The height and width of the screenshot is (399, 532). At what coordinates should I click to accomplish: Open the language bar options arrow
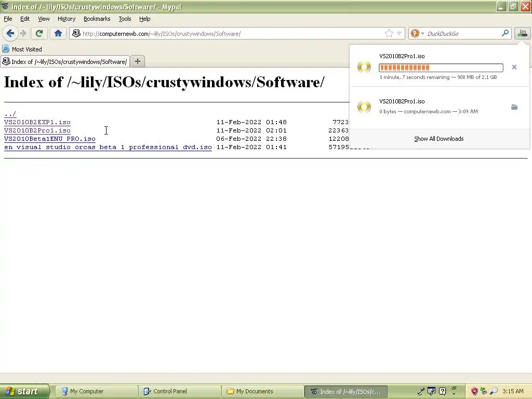(x=454, y=394)
